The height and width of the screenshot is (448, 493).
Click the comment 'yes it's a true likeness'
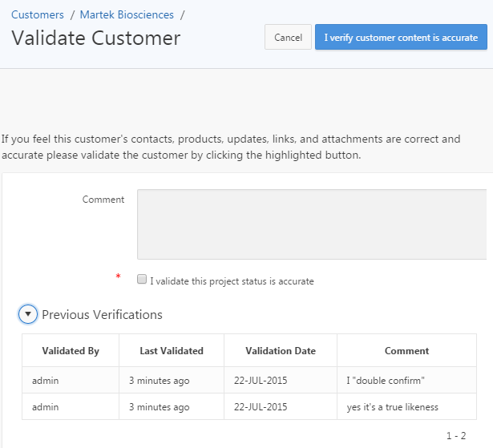[x=392, y=407]
